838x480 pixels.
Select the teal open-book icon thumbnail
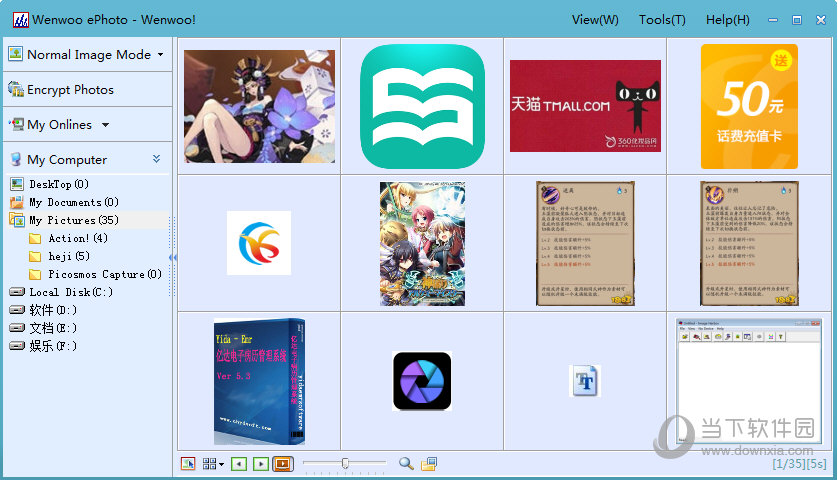point(422,106)
